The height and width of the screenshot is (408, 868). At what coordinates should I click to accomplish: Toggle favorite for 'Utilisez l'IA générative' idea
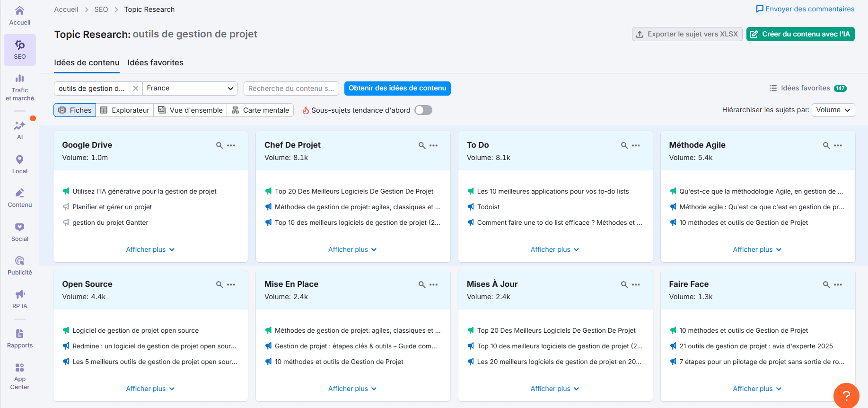pos(66,191)
